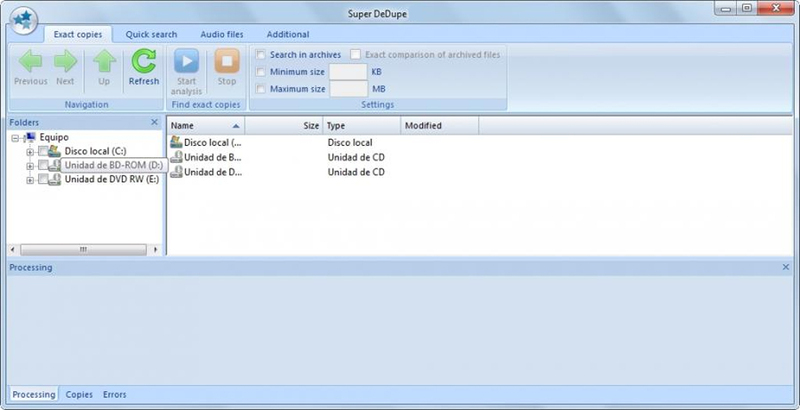This screenshot has height=410, width=800.
Task: Close the Processing panel
Action: click(786, 267)
